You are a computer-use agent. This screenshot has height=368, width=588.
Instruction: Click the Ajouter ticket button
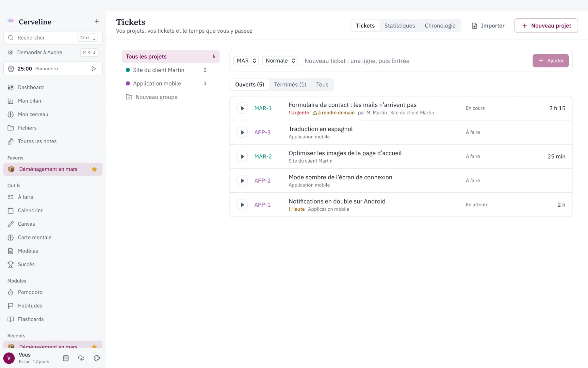click(550, 61)
